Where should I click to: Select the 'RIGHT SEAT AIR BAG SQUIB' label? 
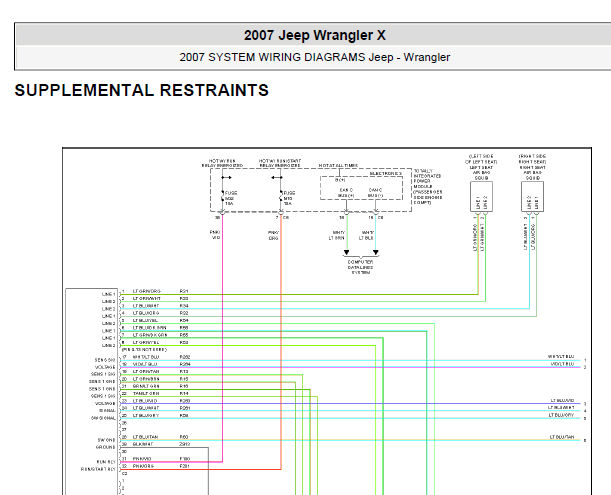(x=532, y=172)
